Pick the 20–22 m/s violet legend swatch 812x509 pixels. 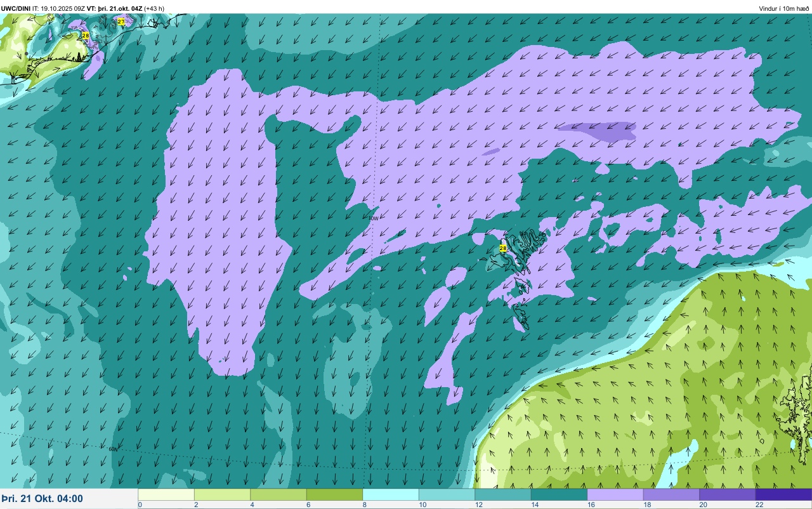(x=728, y=494)
